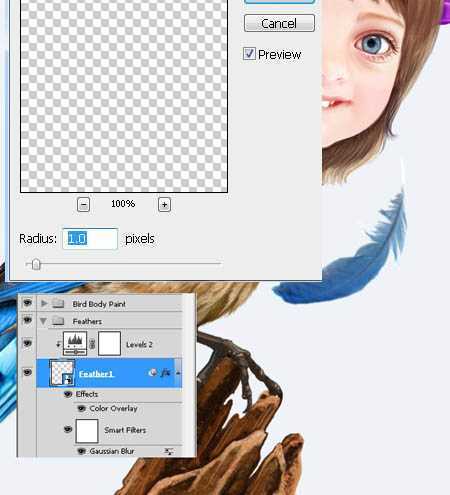Toggle Gaussian Blur filter visibility
Viewport: 450px width, 495px height.
pyautogui.click(x=81, y=451)
